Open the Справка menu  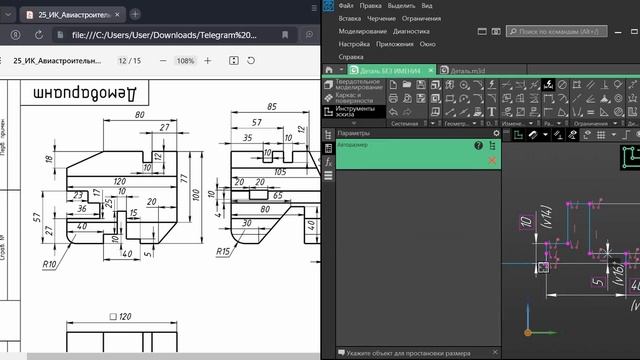click(x=351, y=57)
